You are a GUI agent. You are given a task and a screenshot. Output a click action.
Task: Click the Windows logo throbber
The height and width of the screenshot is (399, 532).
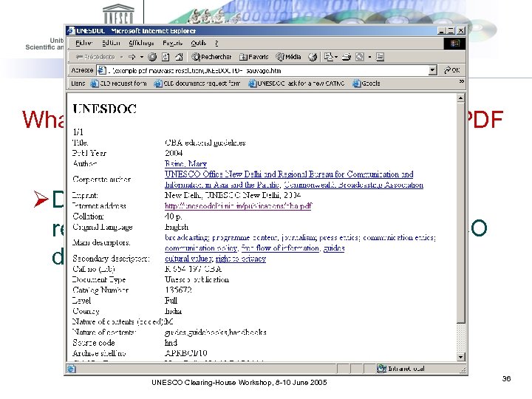click(454, 43)
